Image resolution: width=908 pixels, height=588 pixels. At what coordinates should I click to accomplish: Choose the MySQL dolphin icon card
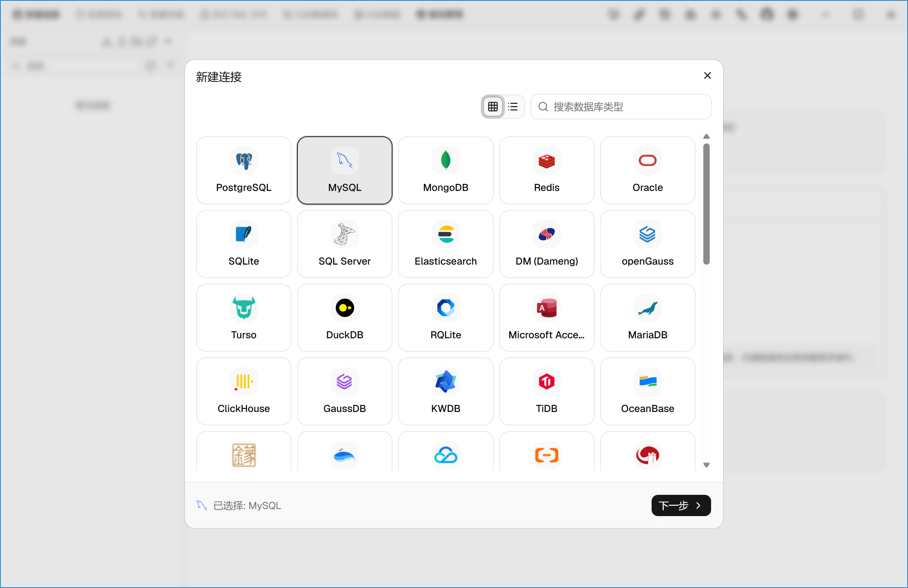coord(345,170)
